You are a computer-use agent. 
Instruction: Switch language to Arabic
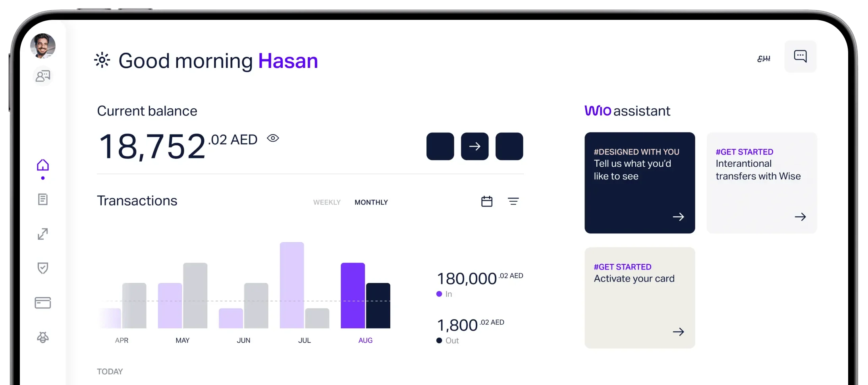[x=764, y=58]
